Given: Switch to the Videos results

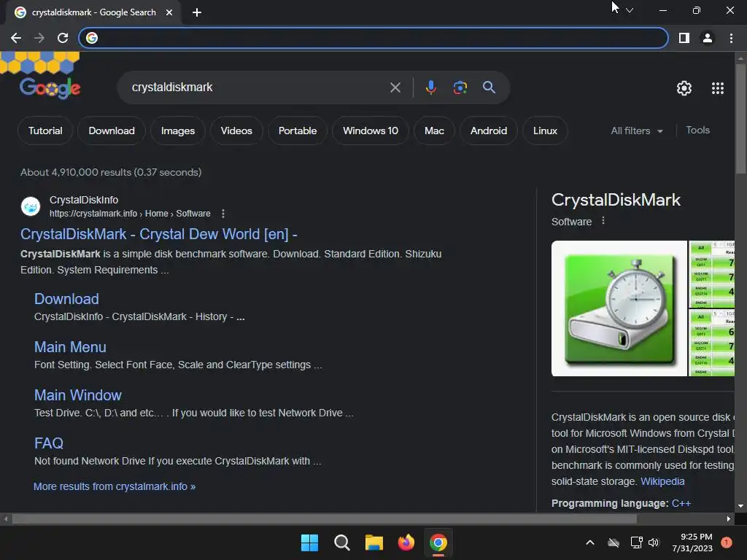Looking at the screenshot, I should [x=236, y=131].
